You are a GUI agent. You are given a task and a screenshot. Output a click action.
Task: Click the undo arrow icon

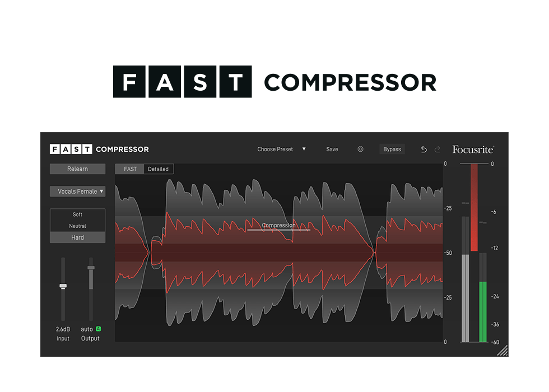tap(424, 150)
